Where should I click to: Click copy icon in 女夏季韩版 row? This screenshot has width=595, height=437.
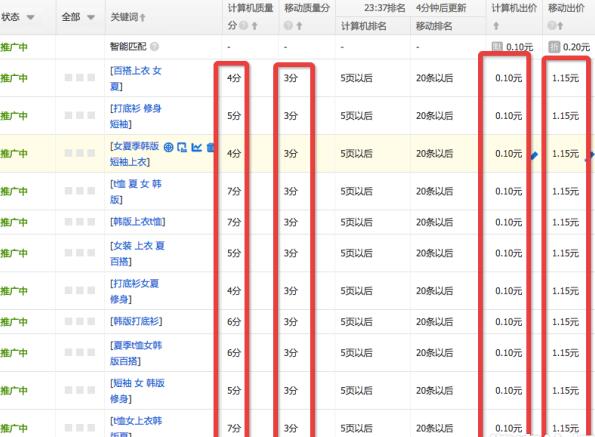tap(182, 147)
